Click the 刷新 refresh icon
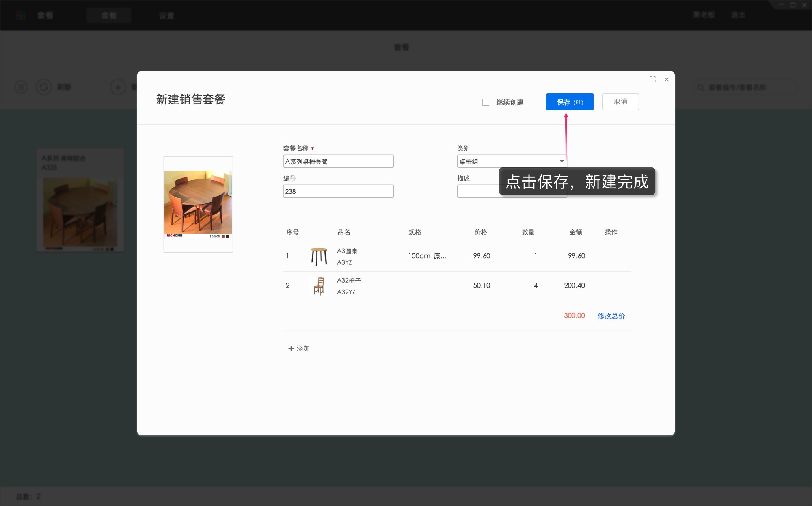 (44, 87)
